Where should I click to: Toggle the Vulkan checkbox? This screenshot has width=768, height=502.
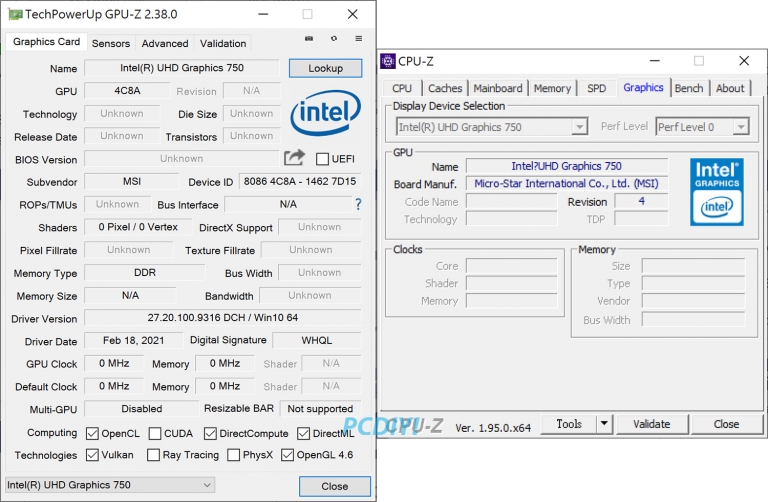pyautogui.click(x=92, y=455)
